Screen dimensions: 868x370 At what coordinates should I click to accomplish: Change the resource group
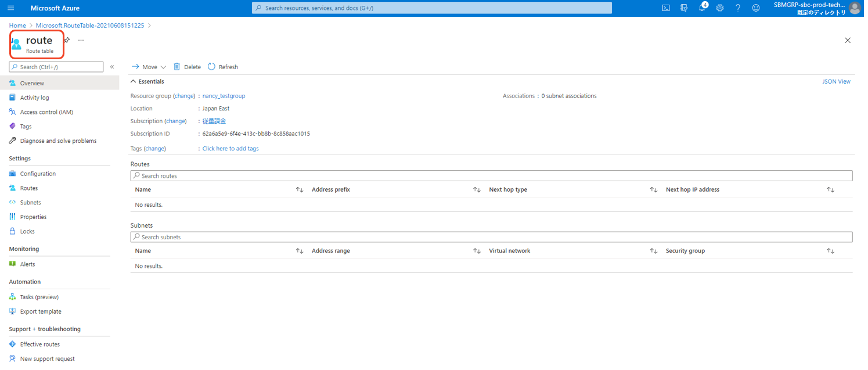(x=185, y=96)
